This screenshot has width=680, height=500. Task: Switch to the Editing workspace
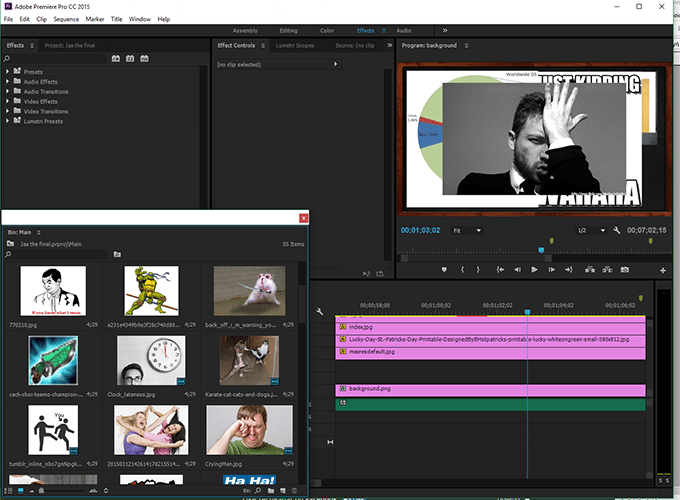tap(288, 30)
